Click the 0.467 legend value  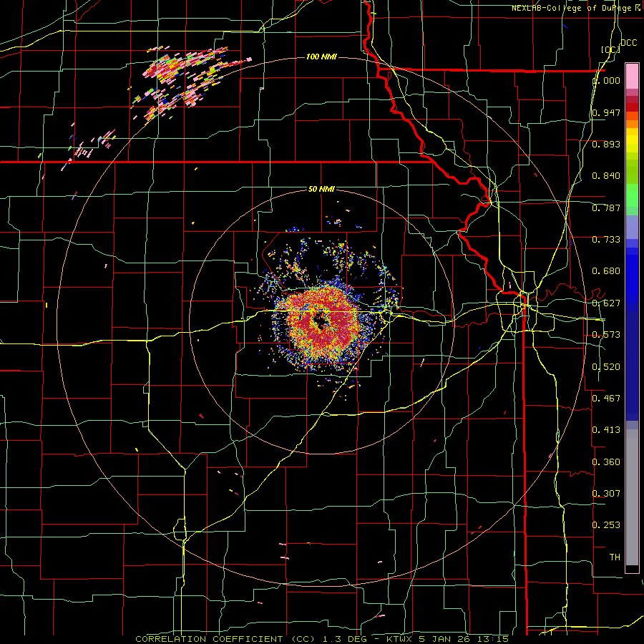(606, 399)
